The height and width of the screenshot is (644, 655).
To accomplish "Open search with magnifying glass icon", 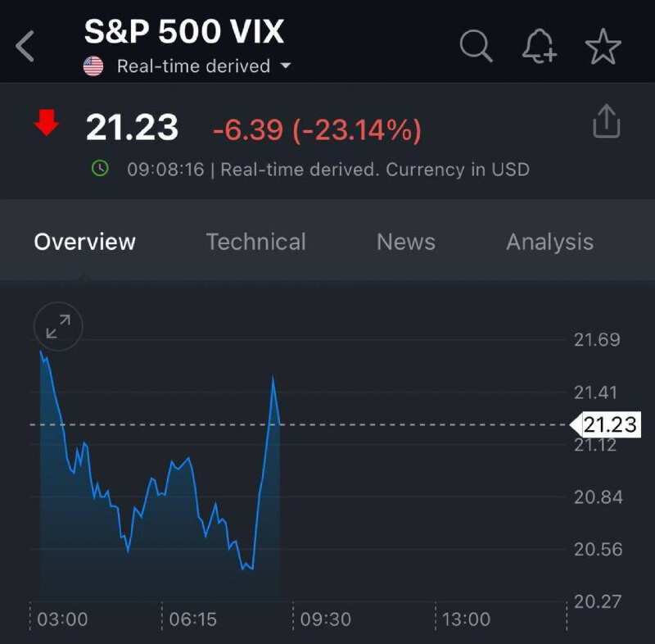I will point(476,47).
